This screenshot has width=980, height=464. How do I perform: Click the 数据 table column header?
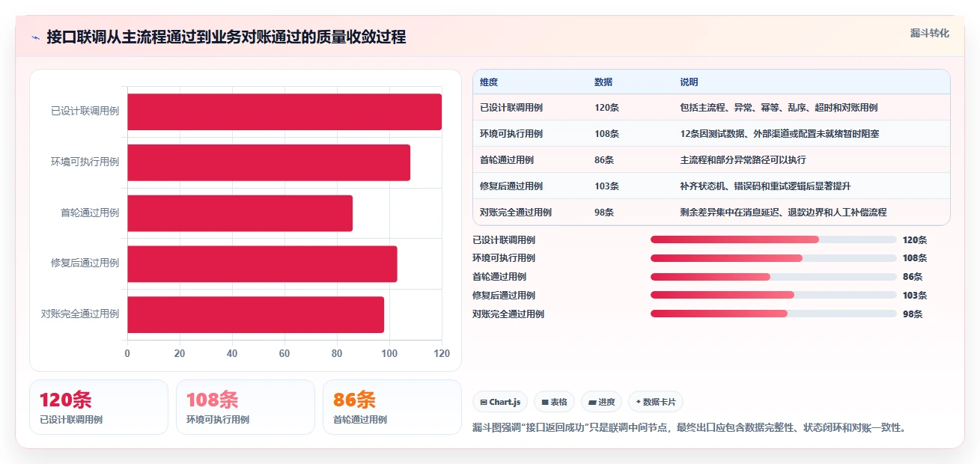click(603, 82)
